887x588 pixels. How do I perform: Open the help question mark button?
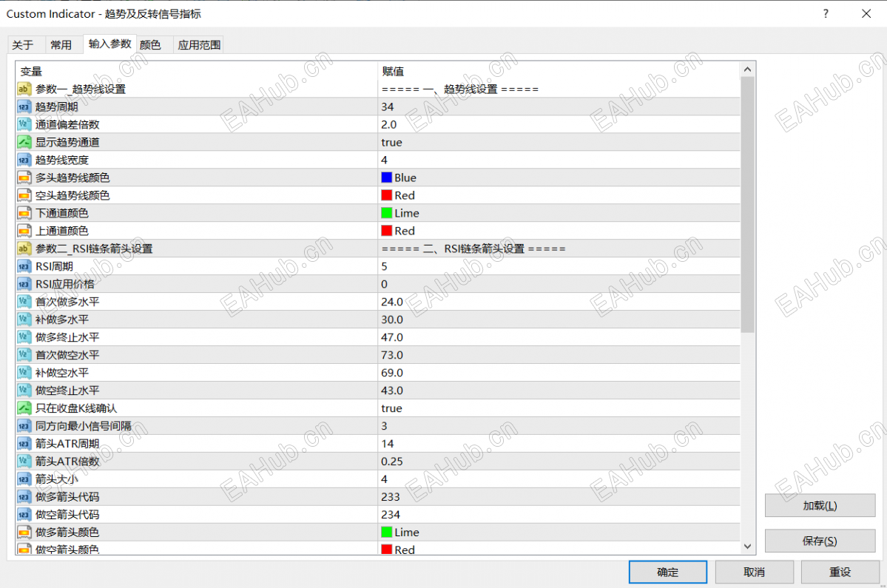click(x=826, y=13)
